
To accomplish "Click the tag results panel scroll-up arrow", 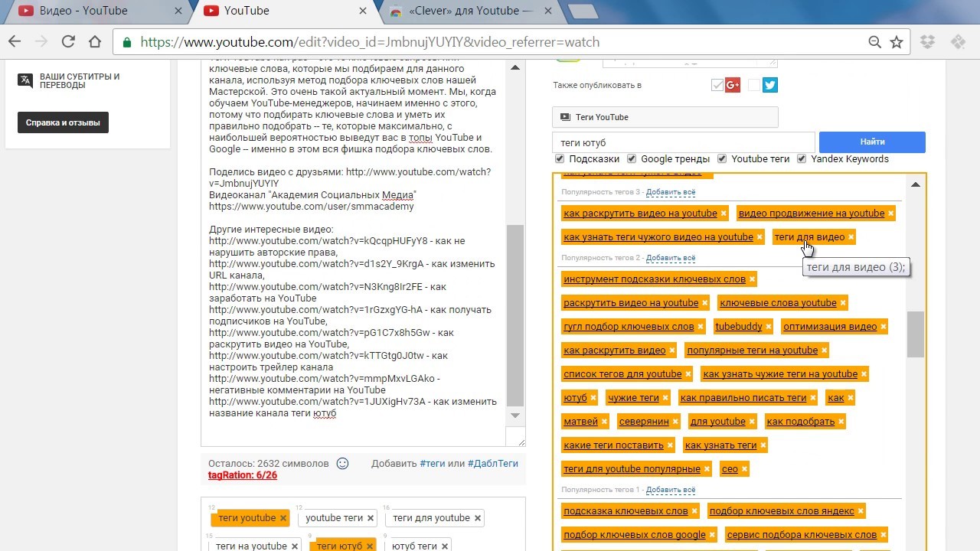I will (x=915, y=184).
